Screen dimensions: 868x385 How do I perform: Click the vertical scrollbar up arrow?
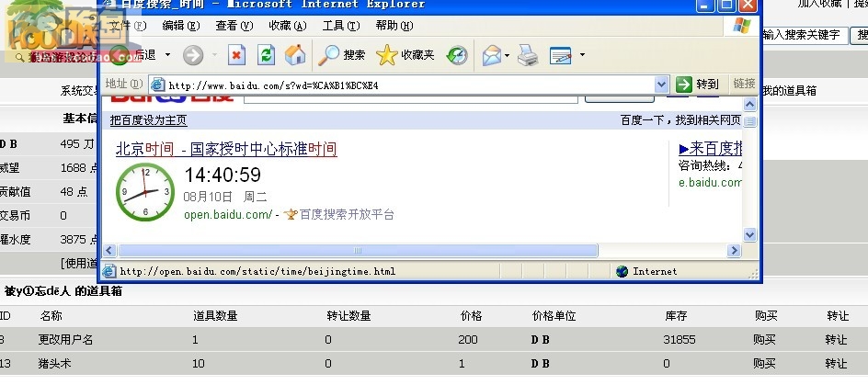(x=750, y=104)
